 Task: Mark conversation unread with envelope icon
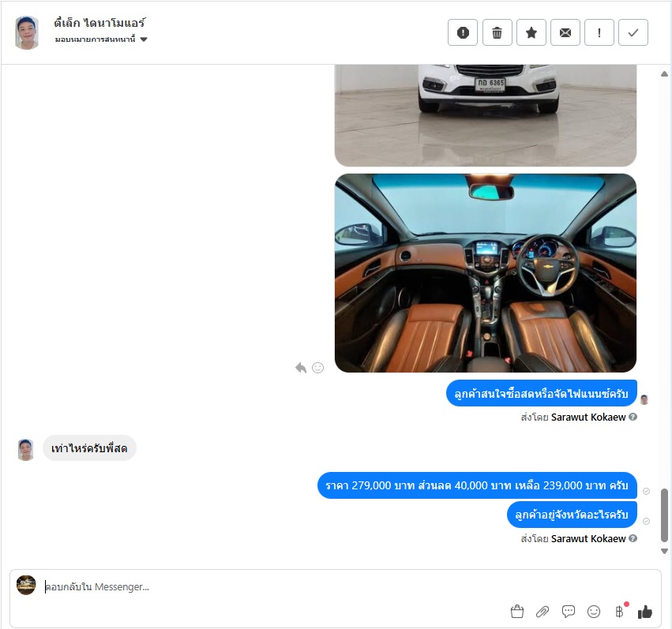[565, 32]
